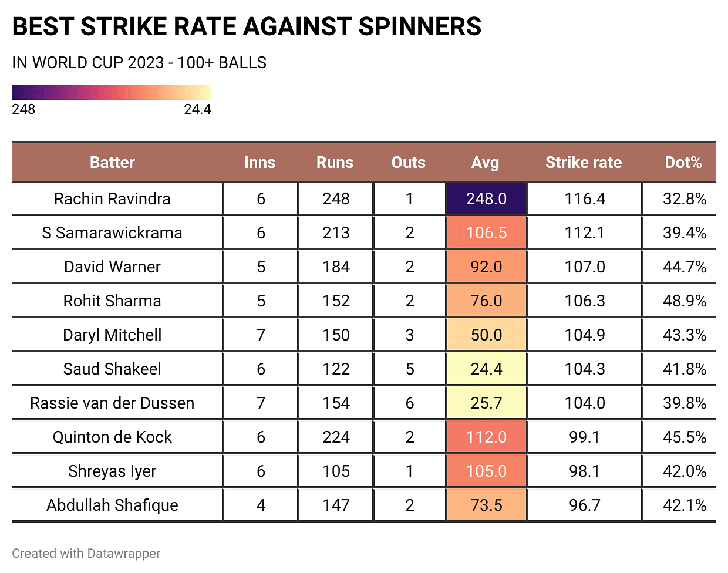Select the Rachin Ravindra row name

(x=112, y=199)
